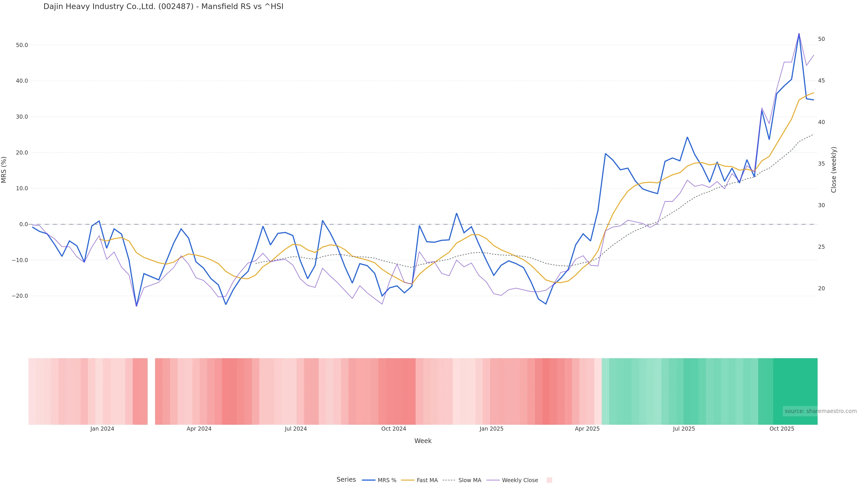Click the Jul 2024 x-axis tick label

pos(296,429)
